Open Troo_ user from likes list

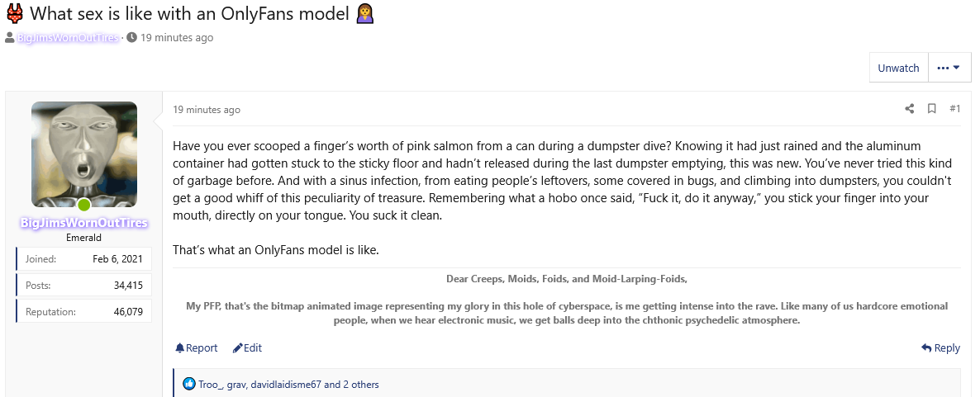(x=210, y=385)
